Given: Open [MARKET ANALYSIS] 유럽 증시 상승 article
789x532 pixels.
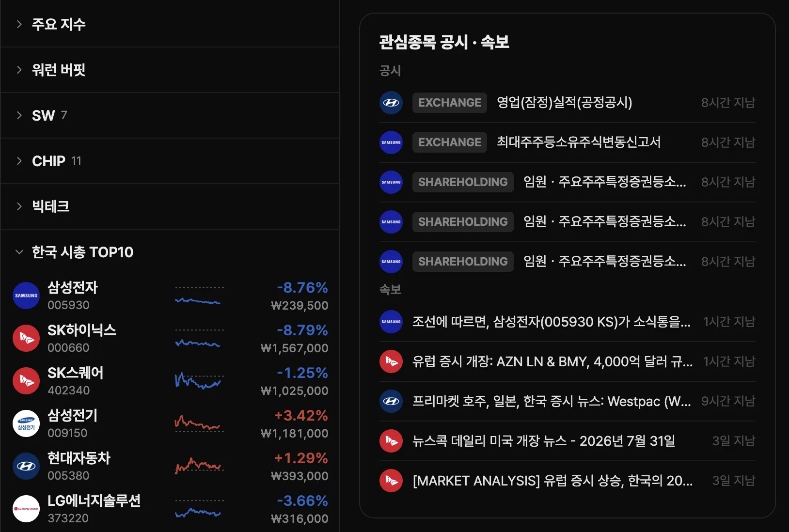Looking at the screenshot, I should 552,481.
